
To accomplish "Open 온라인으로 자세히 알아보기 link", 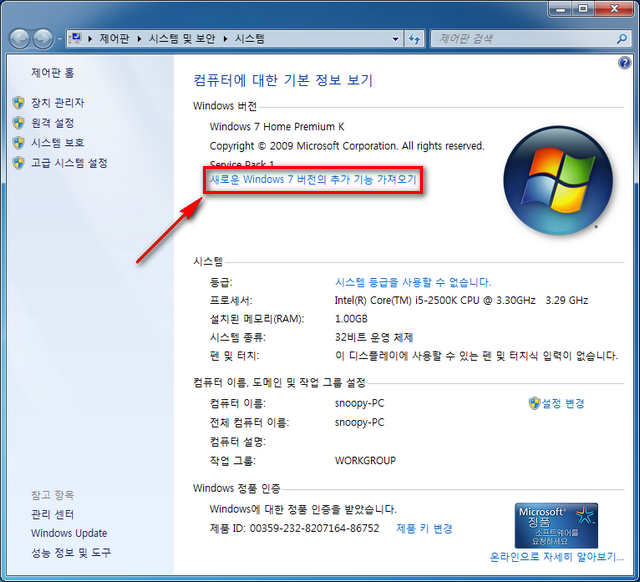I will (x=557, y=557).
